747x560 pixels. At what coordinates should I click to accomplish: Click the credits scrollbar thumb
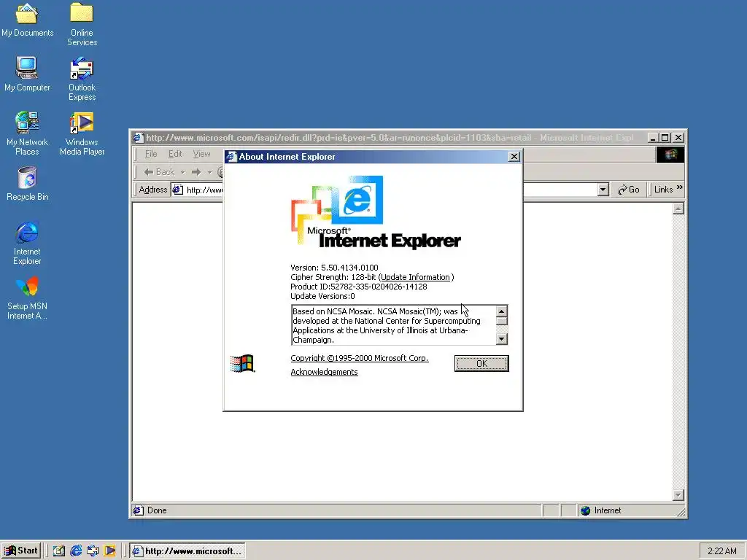pos(501,322)
